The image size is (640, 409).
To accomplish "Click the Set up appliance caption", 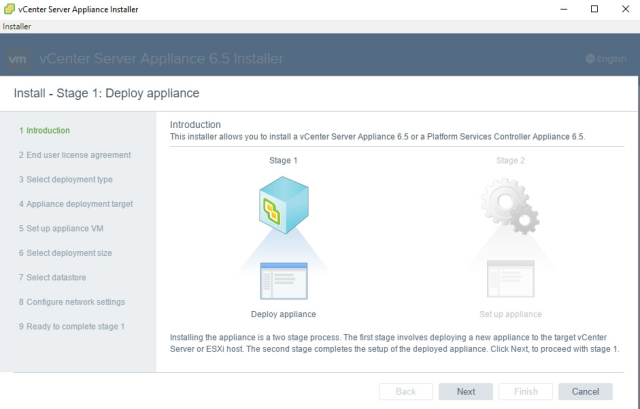I will (x=510, y=314).
